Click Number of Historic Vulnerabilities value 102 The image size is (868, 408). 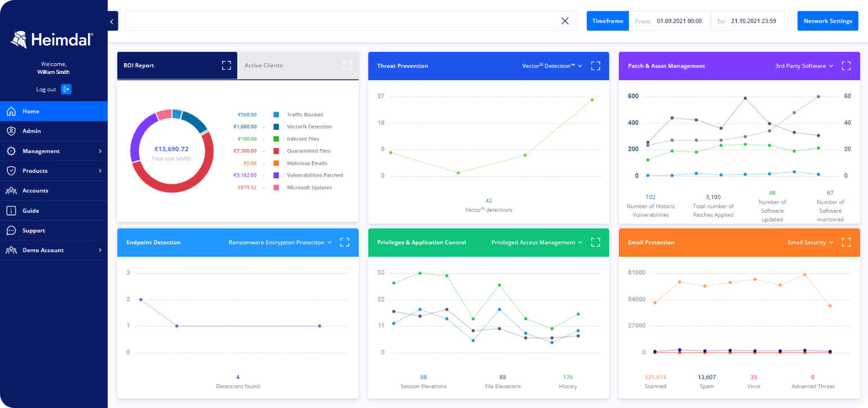coord(651,197)
